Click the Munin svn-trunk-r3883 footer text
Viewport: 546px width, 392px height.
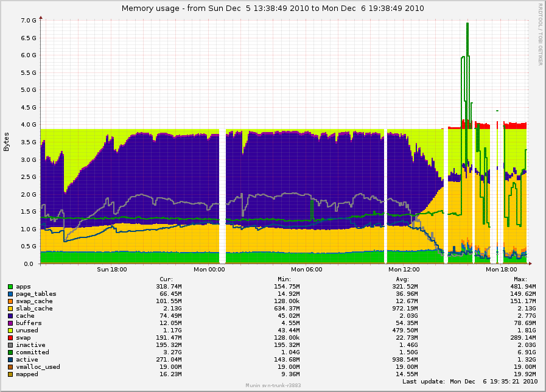point(273,386)
